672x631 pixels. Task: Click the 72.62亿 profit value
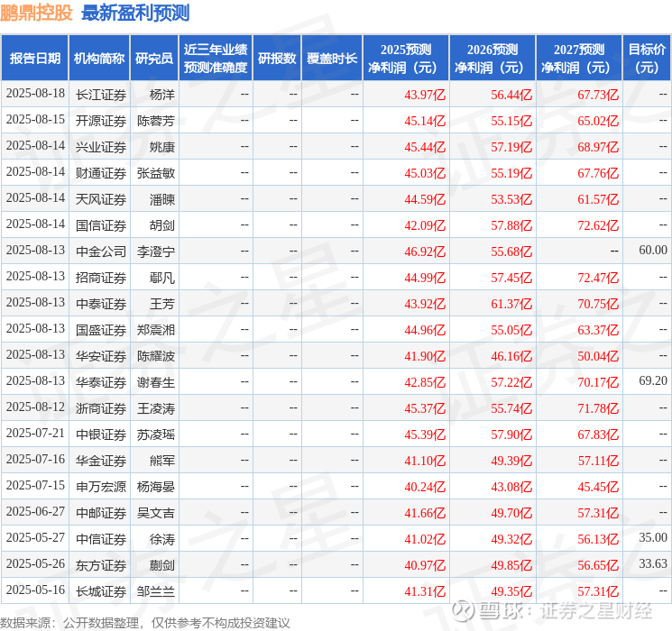click(x=598, y=225)
